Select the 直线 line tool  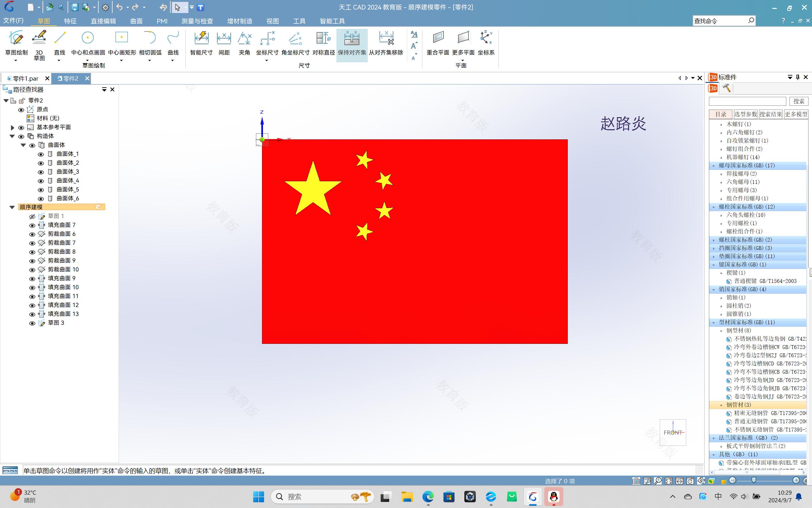pyautogui.click(x=59, y=43)
